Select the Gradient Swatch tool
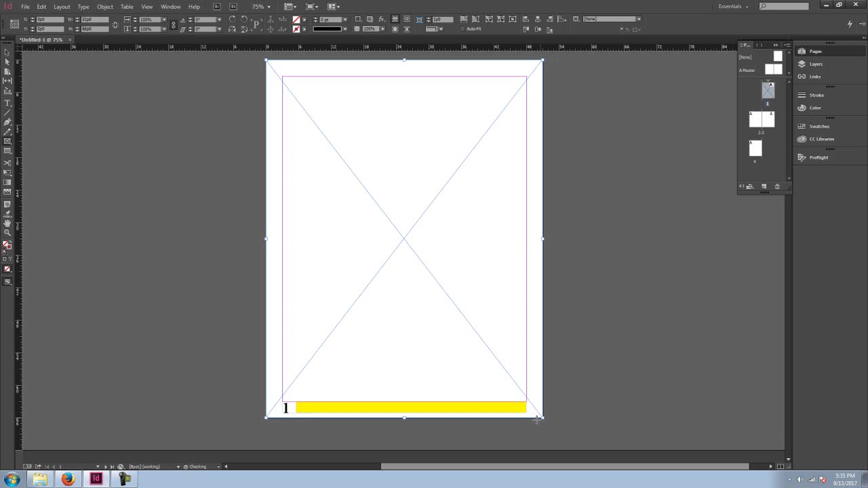 pos(7,182)
